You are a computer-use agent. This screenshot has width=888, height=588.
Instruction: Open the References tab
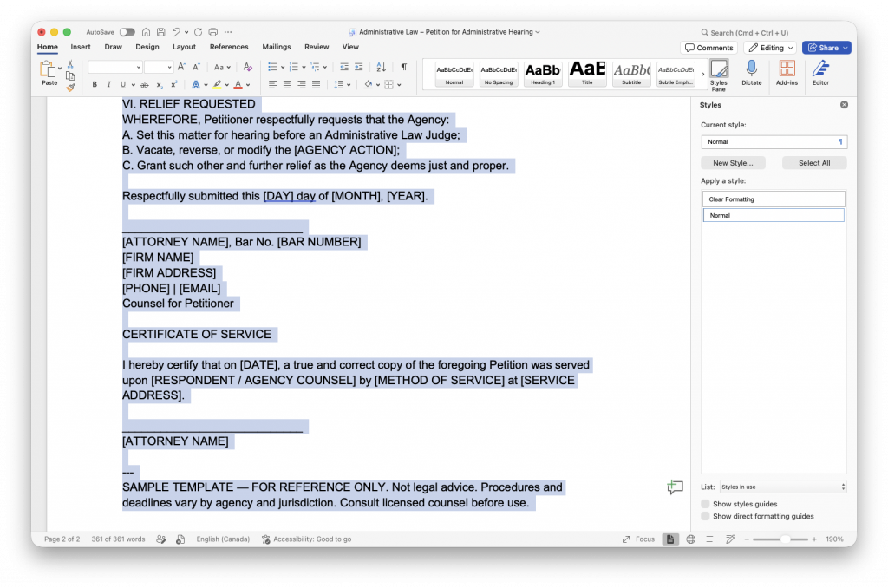(x=229, y=47)
